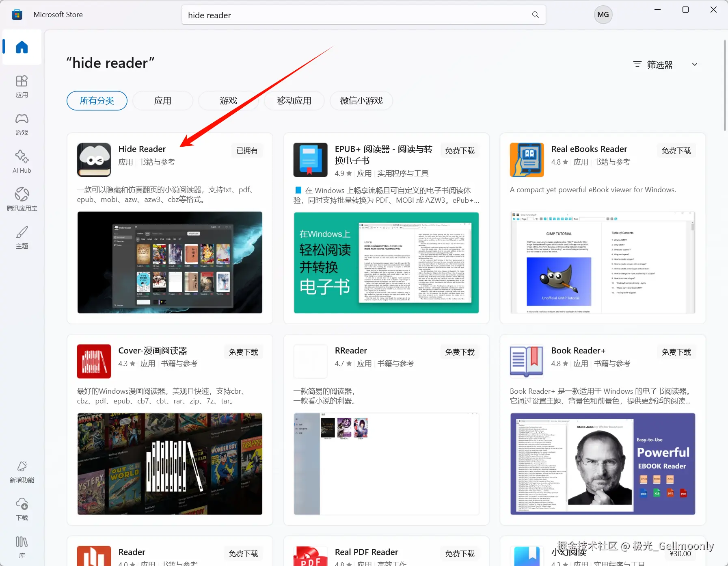728x566 pixels.
Task: Click 免费下载 for Real eBooks Reader
Action: pyautogui.click(x=676, y=150)
